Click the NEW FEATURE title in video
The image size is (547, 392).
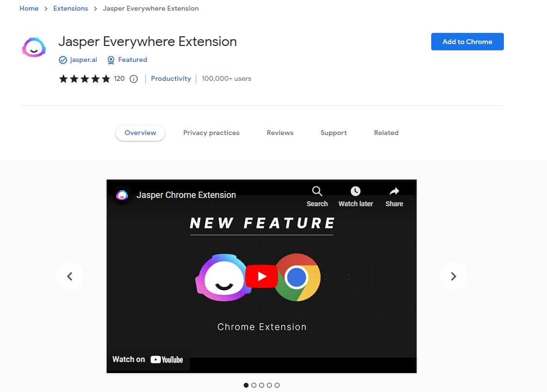[262, 224]
